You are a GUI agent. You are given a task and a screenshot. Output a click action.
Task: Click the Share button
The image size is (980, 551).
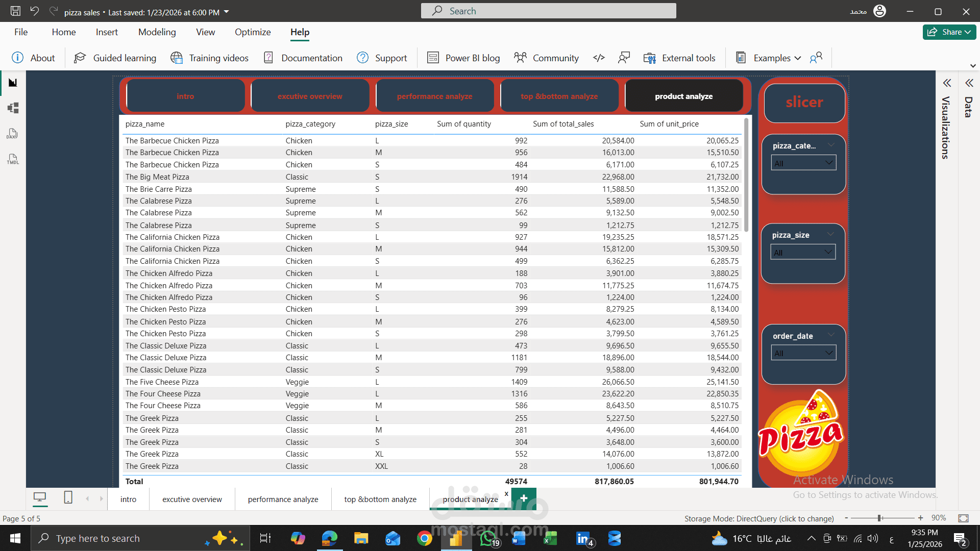point(948,32)
